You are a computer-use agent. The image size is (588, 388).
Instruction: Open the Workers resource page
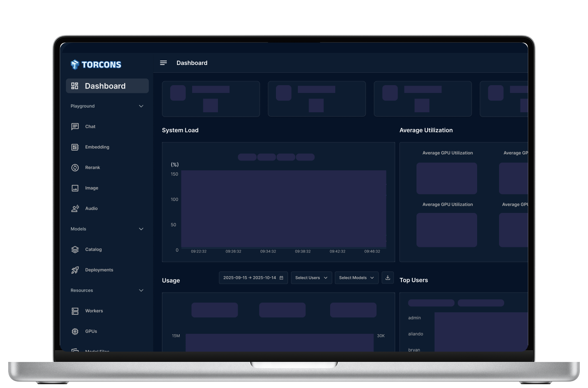coord(94,311)
